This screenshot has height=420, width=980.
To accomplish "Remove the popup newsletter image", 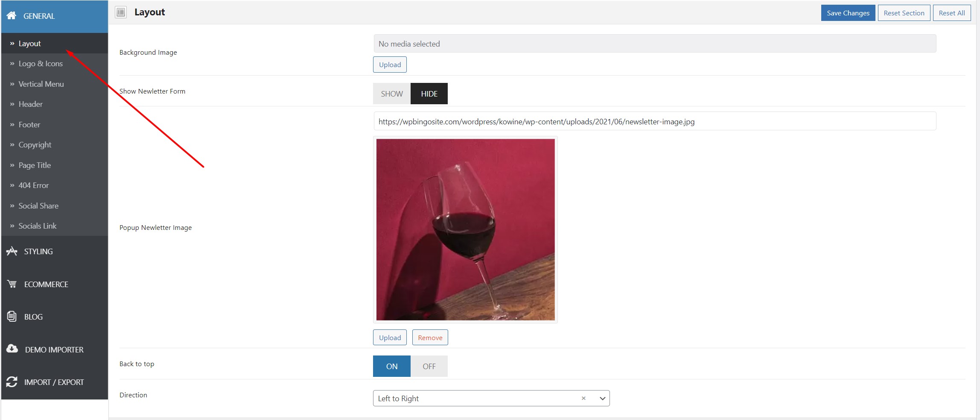I will tap(430, 338).
